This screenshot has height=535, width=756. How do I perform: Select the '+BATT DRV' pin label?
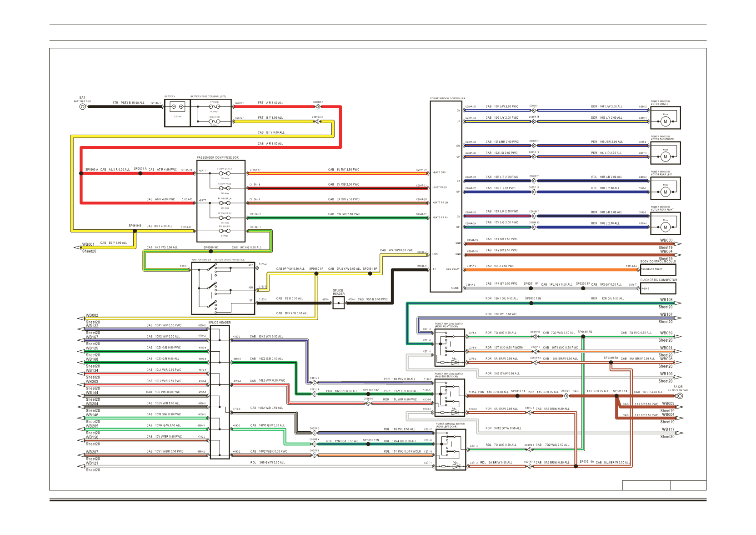(x=439, y=172)
